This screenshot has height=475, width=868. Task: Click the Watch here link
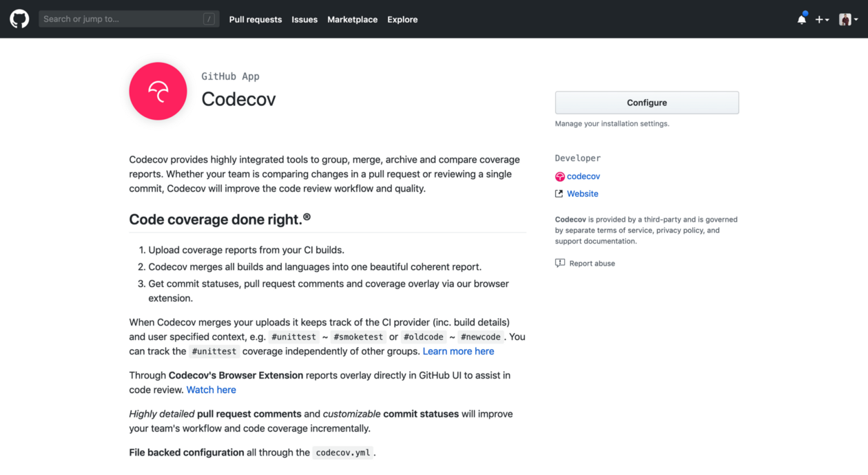[x=211, y=390]
